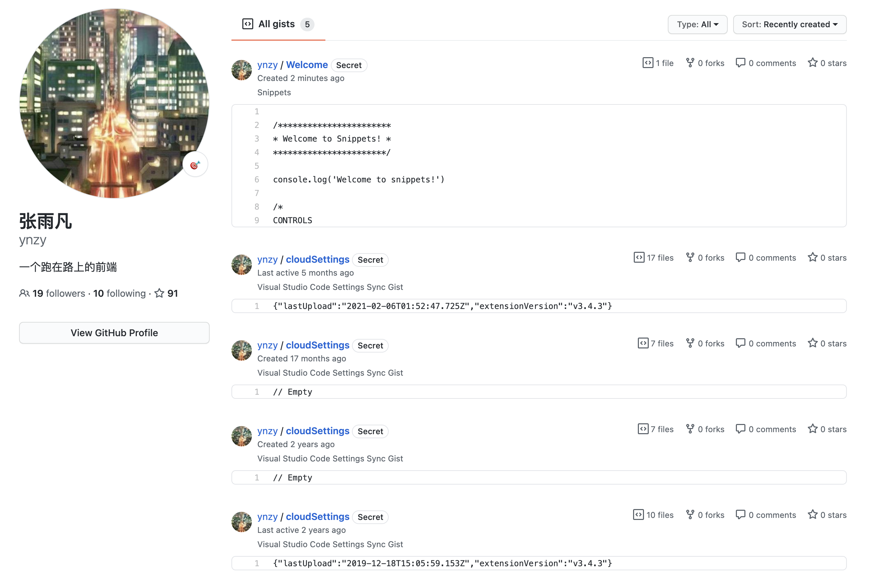
Task: Click the star icon on the 10-file cloudSettings gist
Action: (812, 514)
